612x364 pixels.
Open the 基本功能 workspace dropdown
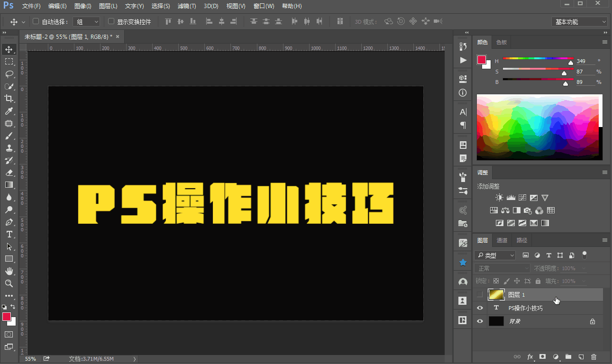coord(579,21)
